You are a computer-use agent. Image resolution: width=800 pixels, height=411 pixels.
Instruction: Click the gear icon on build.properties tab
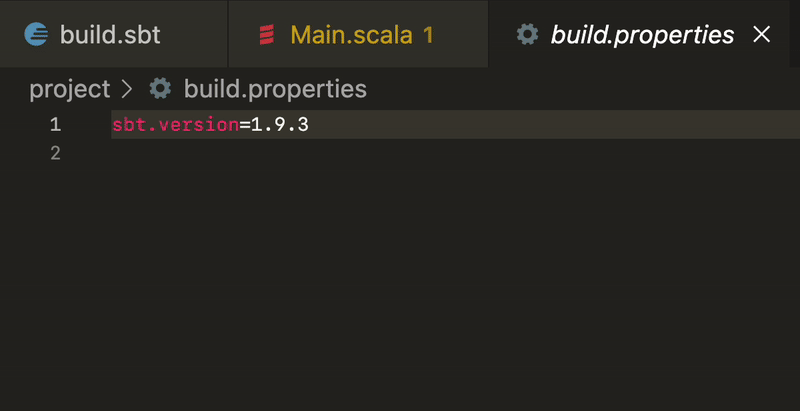coord(527,35)
